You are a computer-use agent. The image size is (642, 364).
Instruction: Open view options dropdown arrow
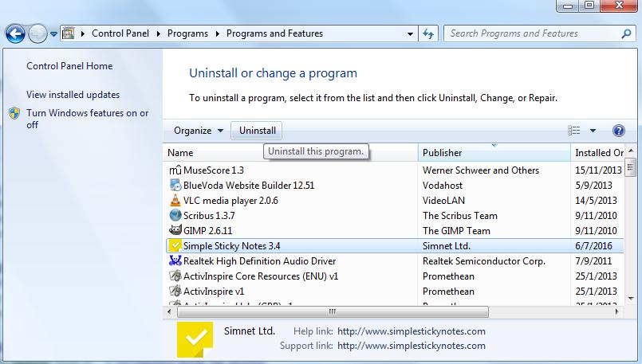click(x=593, y=131)
